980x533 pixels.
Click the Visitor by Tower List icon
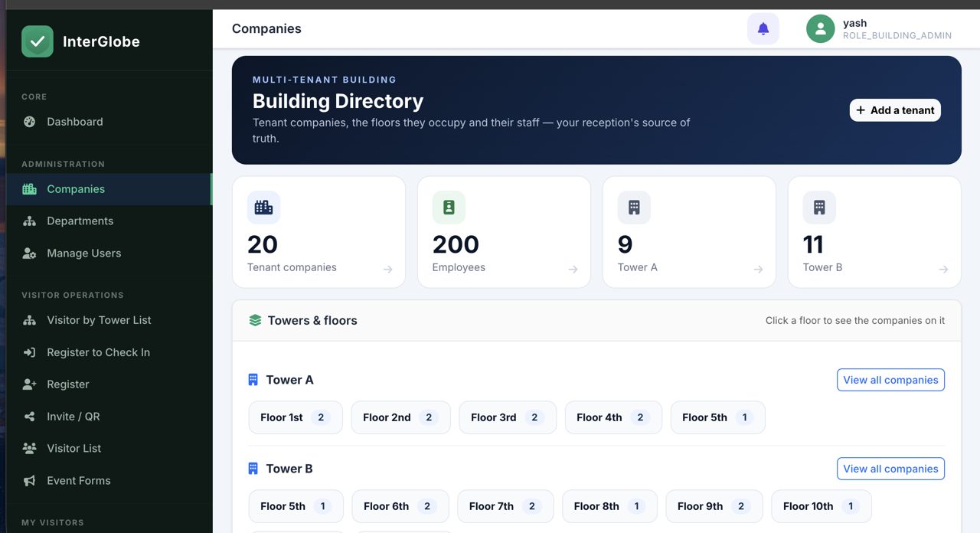pyautogui.click(x=30, y=320)
